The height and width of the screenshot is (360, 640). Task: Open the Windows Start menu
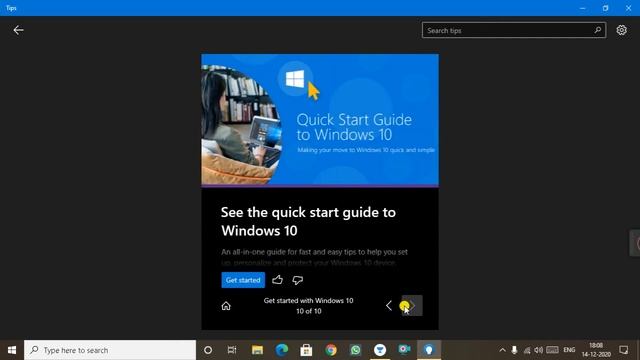pyautogui.click(x=12, y=350)
